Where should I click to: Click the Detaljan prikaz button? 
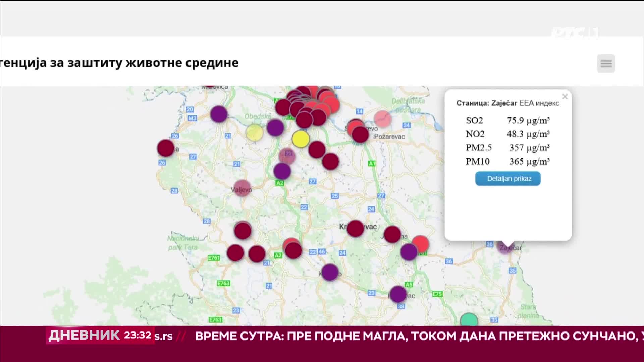pyautogui.click(x=507, y=179)
